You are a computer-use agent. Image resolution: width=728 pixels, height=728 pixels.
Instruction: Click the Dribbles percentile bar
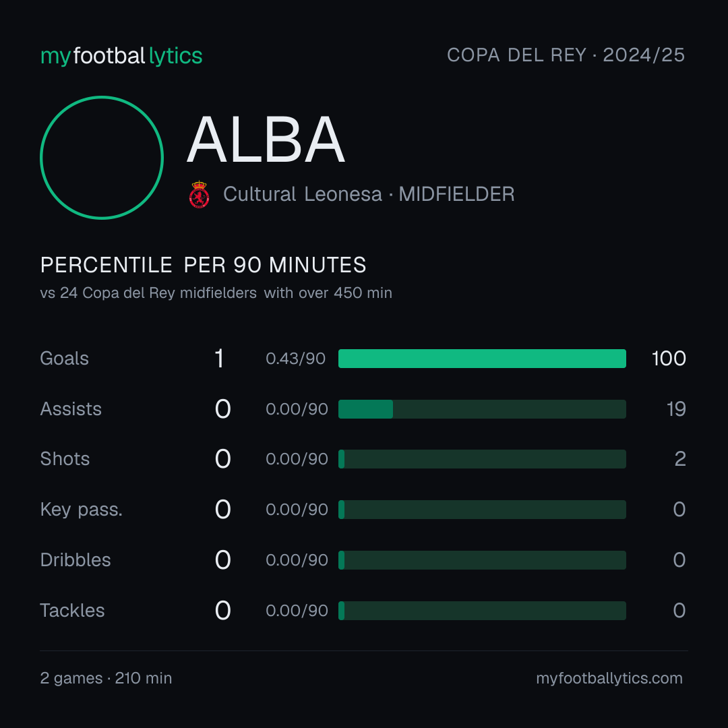[x=482, y=560]
